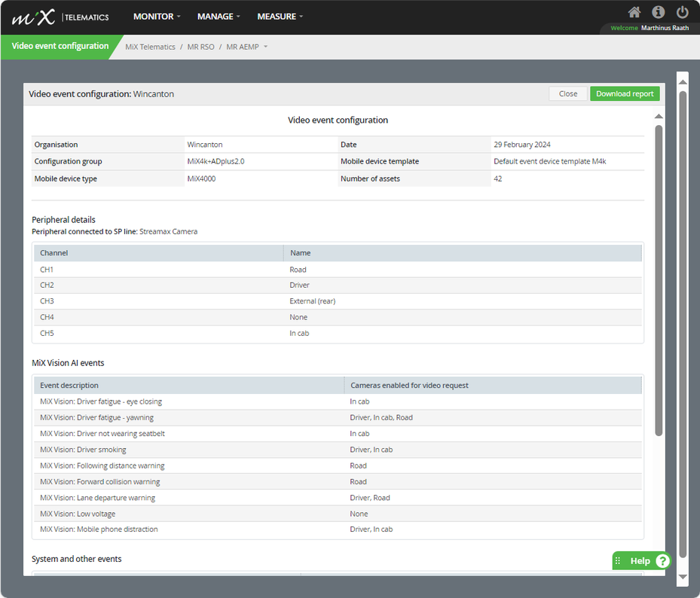This screenshot has width=700, height=598.
Task: Click the inner report scrollbar thumb
Action: [x=659, y=279]
